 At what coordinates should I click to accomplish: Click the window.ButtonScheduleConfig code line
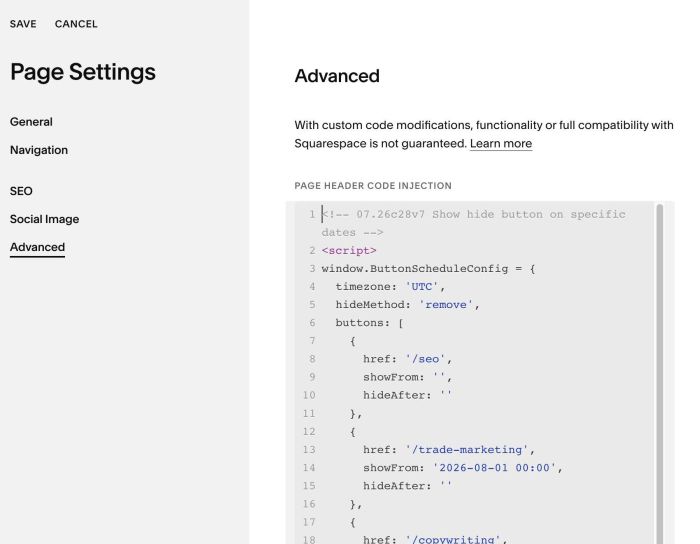pos(428,269)
